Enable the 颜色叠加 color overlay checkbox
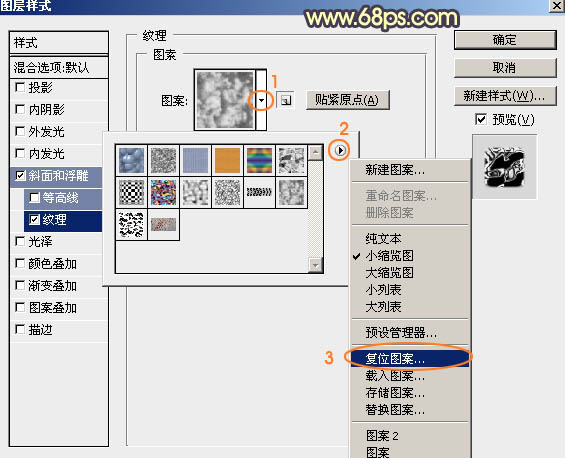Image resolution: width=565 pixels, height=458 pixels. pos(20,263)
